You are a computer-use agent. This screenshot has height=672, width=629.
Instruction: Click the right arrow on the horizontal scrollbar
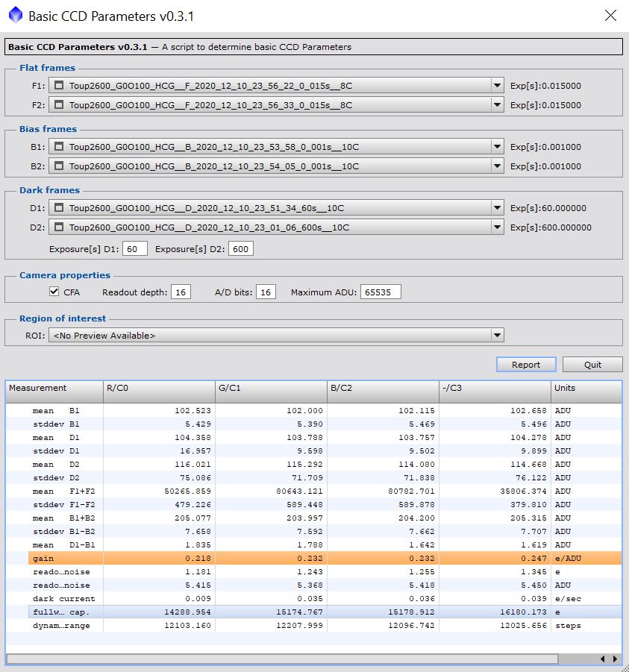tap(616, 659)
